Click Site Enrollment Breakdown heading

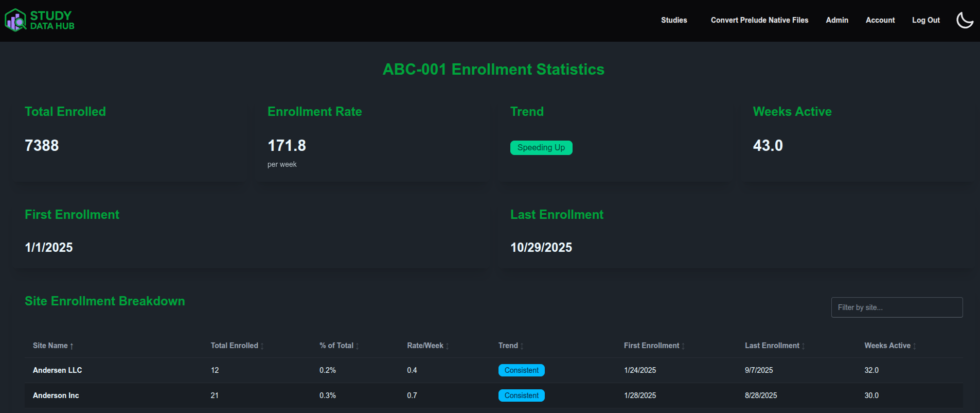pyautogui.click(x=105, y=301)
